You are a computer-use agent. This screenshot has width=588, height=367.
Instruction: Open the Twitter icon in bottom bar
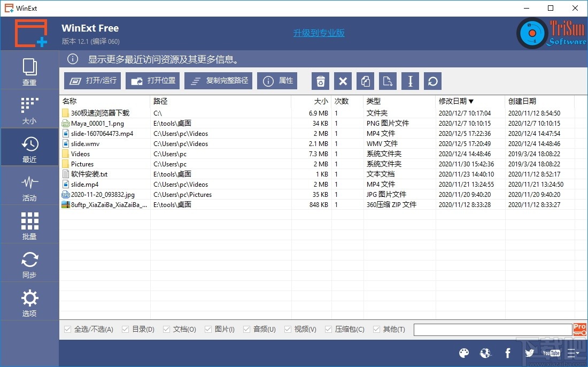pos(529,353)
